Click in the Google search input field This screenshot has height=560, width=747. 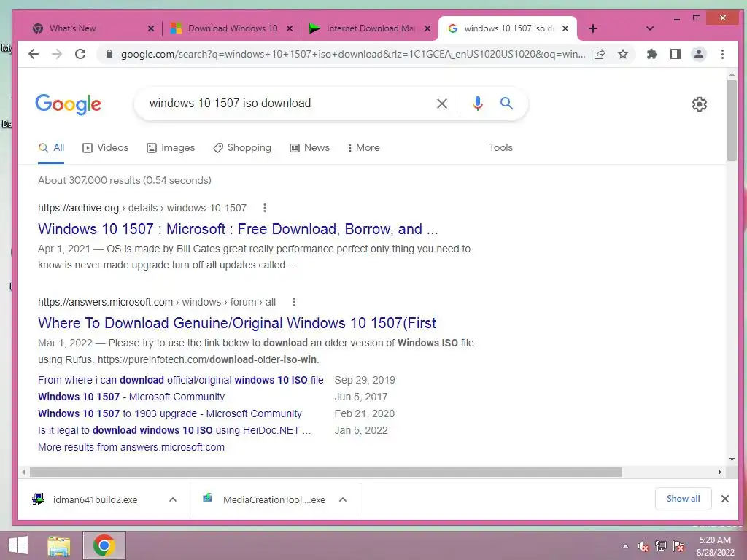(x=286, y=104)
